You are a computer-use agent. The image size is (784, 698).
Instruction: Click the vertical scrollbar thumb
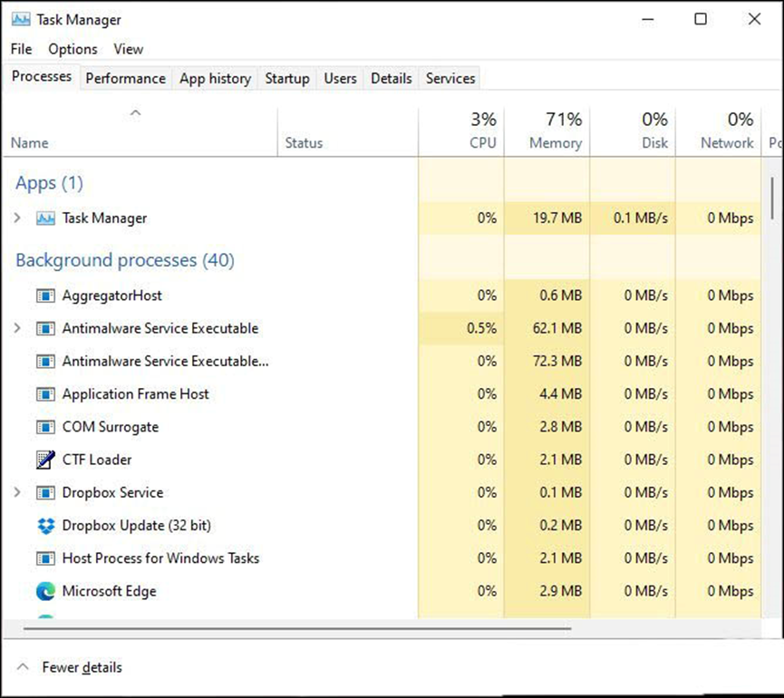point(772,198)
